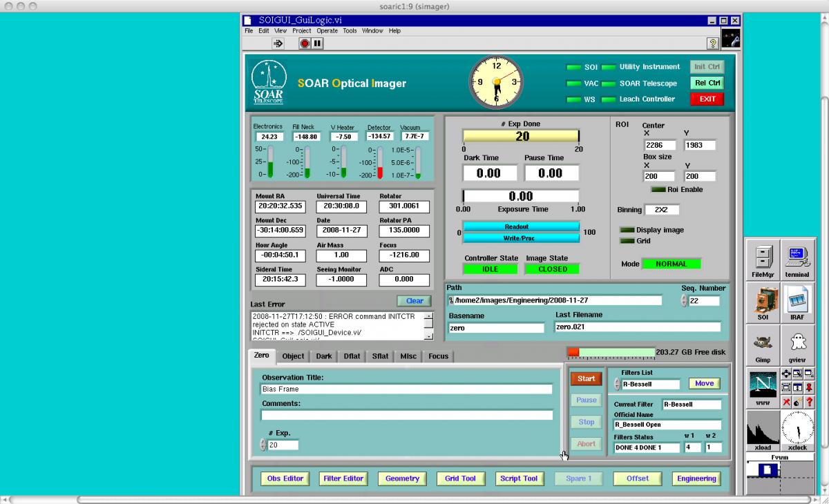
Task: Open IRAF from the launcher panel
Action: point(797,302)
